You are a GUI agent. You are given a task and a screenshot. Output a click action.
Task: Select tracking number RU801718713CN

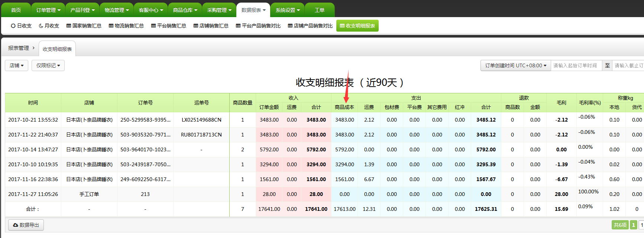click(201, 135)
